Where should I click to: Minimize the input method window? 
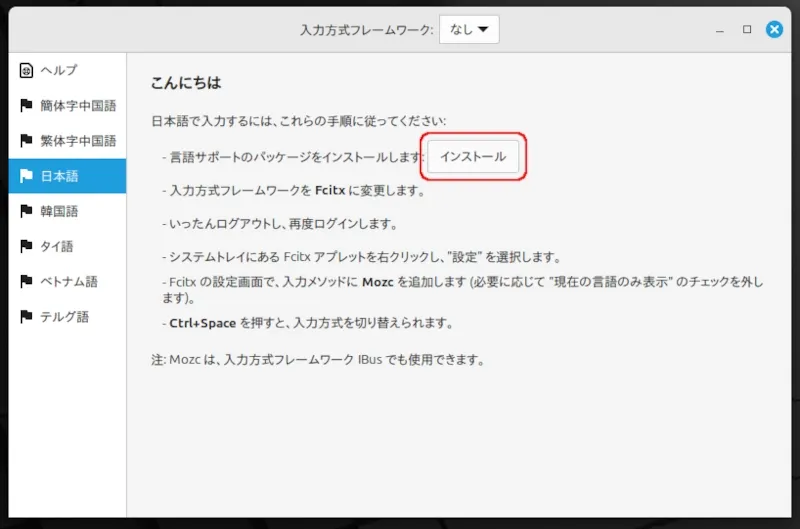point(720,30)
